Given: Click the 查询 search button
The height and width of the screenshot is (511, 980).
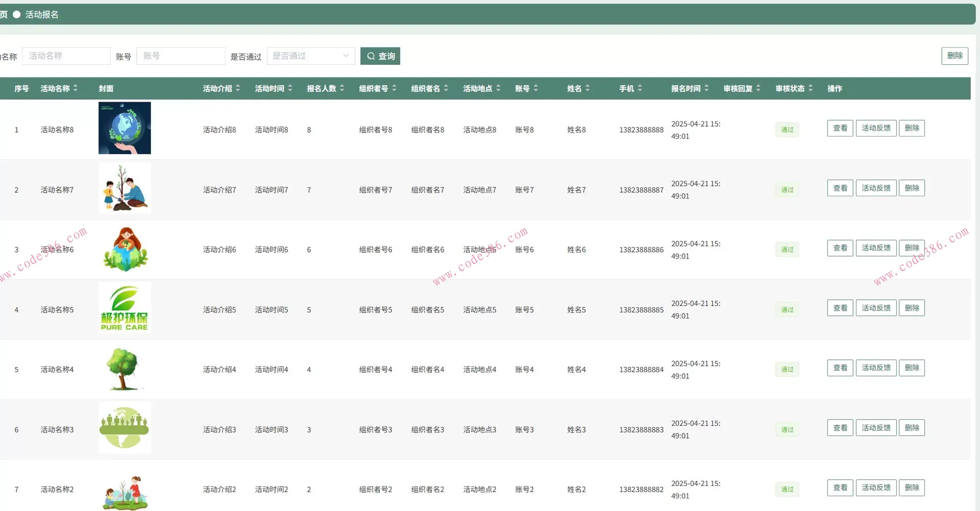Looking at the screenshot, I should tap(380, 56).
